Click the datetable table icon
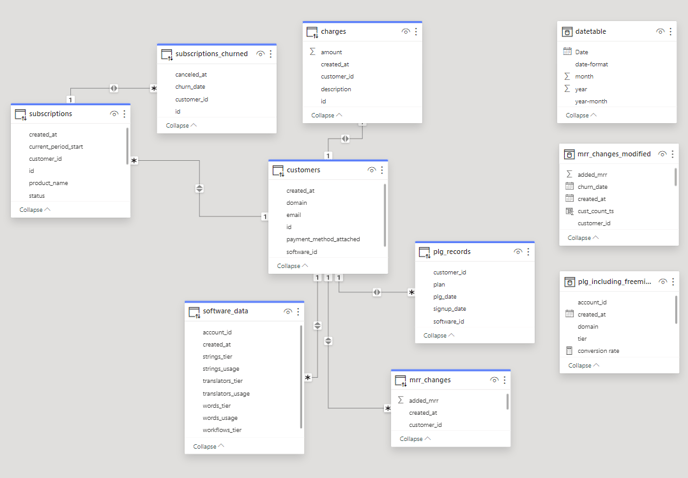This screenshot has height=478, width=688. pos(567,32)
